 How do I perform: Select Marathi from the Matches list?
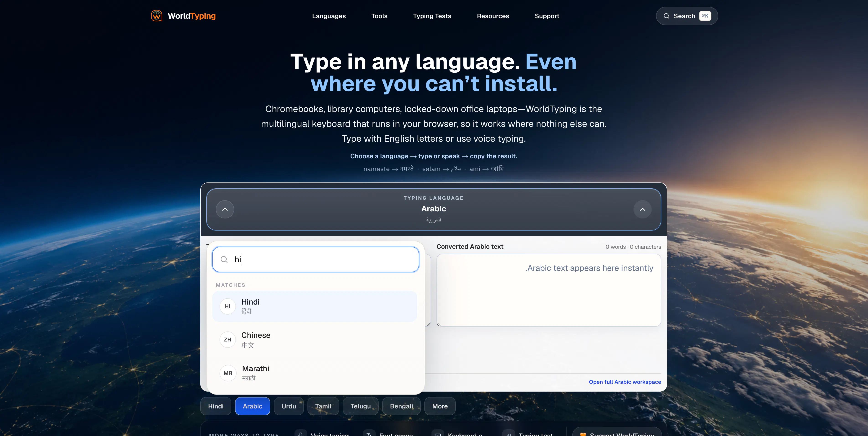pos(315,373)
